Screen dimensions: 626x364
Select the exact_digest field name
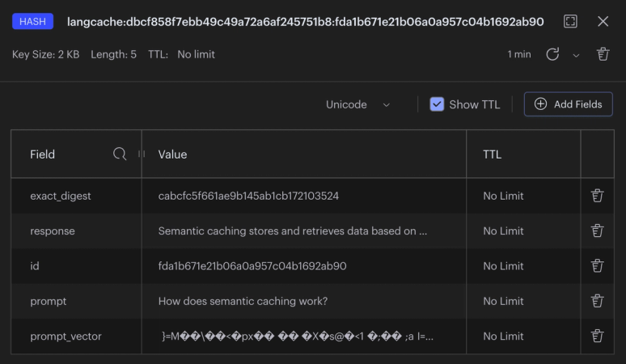61,196
